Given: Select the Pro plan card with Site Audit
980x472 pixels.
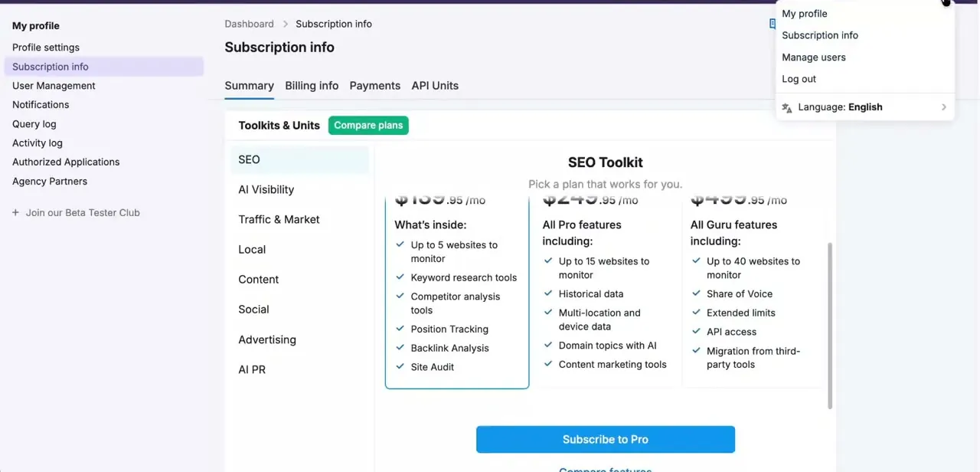Looking at the screenshot, I should coord(457,293).
